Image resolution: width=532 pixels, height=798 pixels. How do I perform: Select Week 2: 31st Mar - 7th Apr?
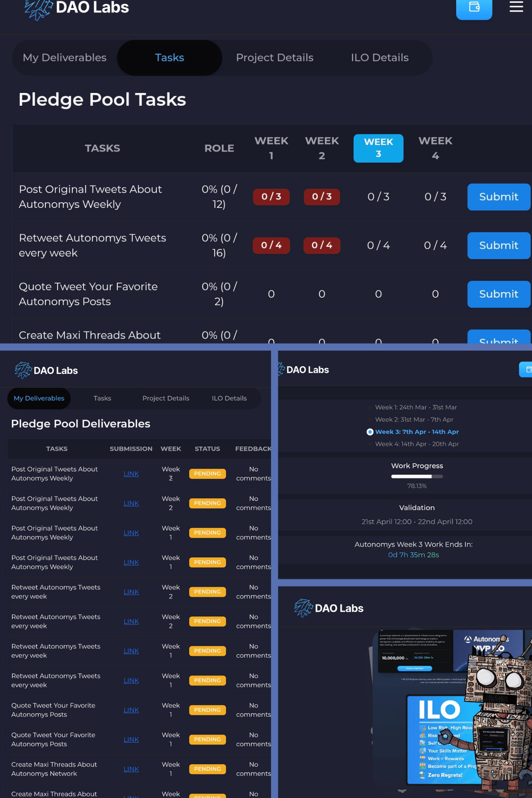click(414, 419)
